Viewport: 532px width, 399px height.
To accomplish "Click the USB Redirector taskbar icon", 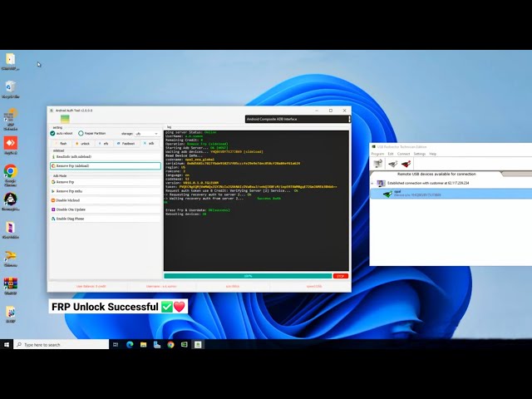I will (185, 345).
